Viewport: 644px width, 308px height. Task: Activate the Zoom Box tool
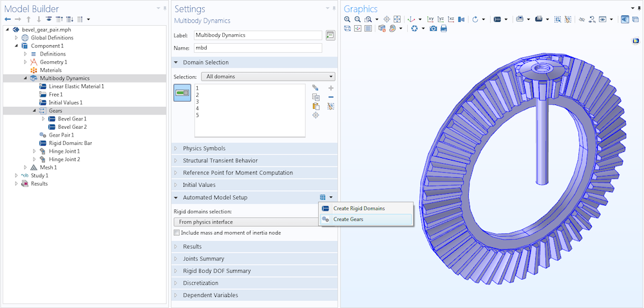(368, 19)
